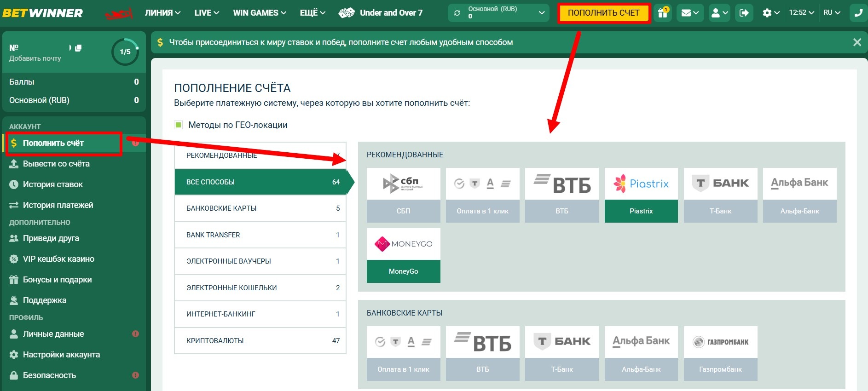The height and width of the screenshot is (391, 868).
Task: Select the BANK TRANSFER category tab
Action: pos(260,235)
